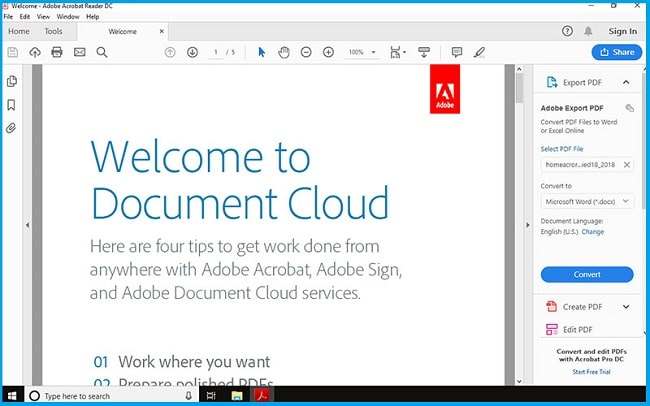Print the document using printer icon

click(57, 52)
